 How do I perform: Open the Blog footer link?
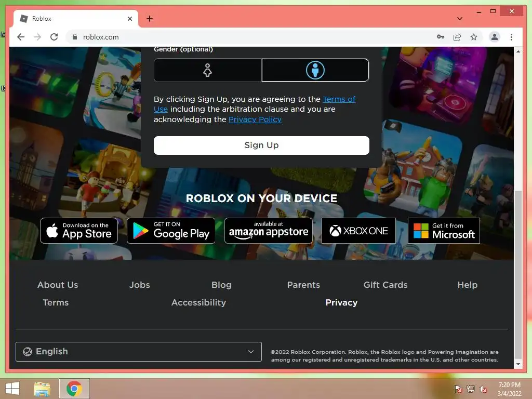(221, 285)
